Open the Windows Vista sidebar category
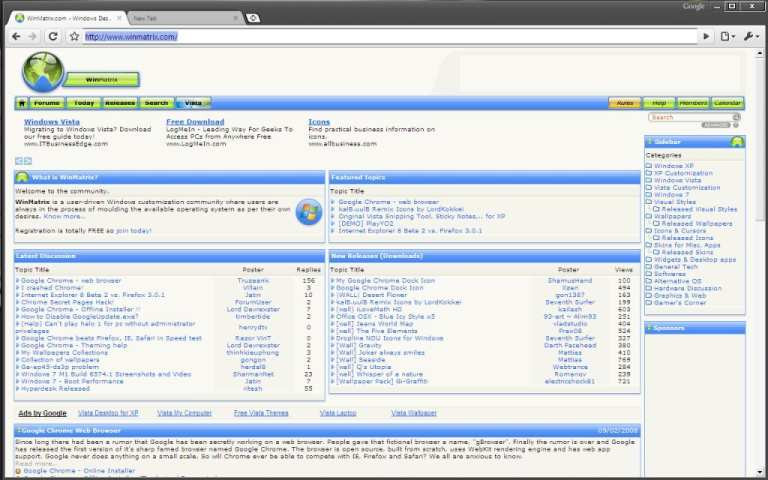 click(677, 180)
